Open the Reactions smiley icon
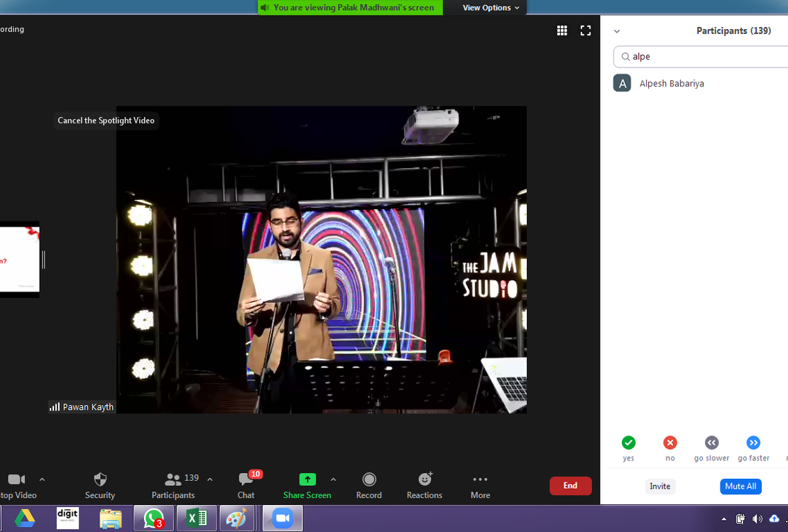Screen dimensions: 788x532 tap(425, 480)
